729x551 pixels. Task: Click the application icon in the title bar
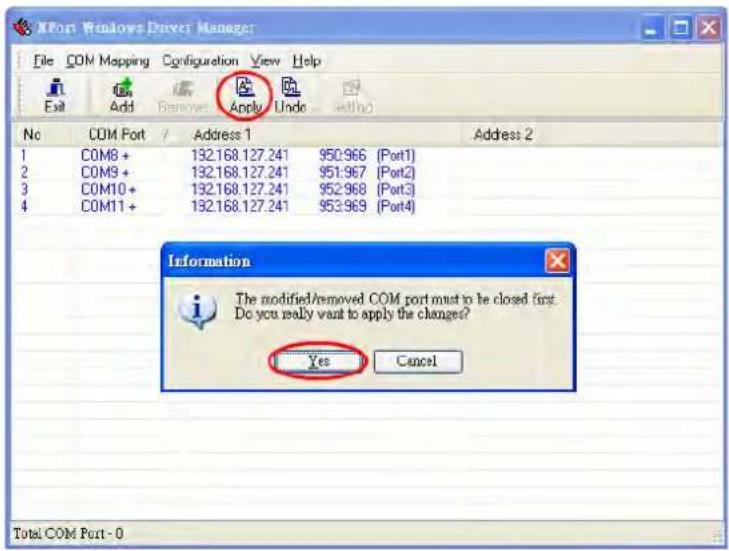[x=23, y=28]
